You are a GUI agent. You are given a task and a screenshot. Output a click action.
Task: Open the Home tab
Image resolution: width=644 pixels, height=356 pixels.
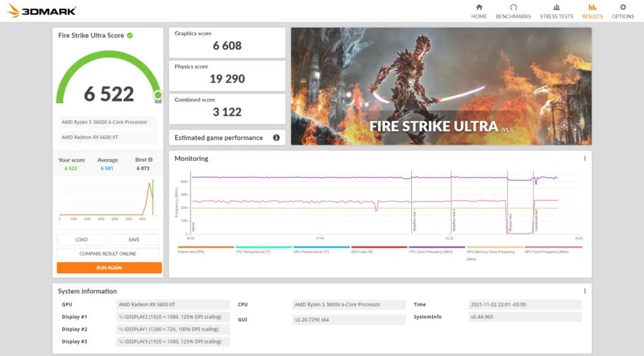[x=479, y=11]
